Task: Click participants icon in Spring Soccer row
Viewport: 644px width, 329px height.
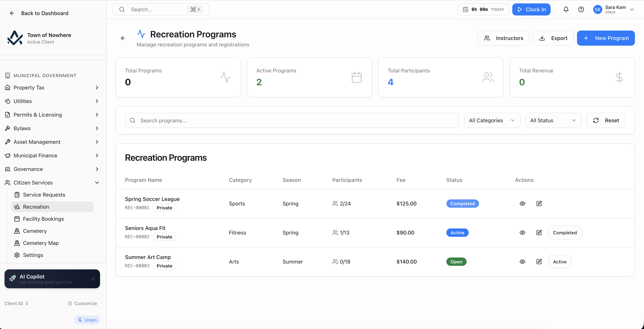Action: 335,204
